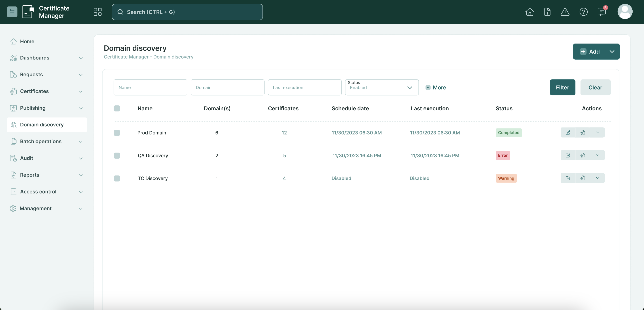Viewport: 644px width, 310px height.
Task: Open the help question mark icon
Action: (x=583, y=12)
